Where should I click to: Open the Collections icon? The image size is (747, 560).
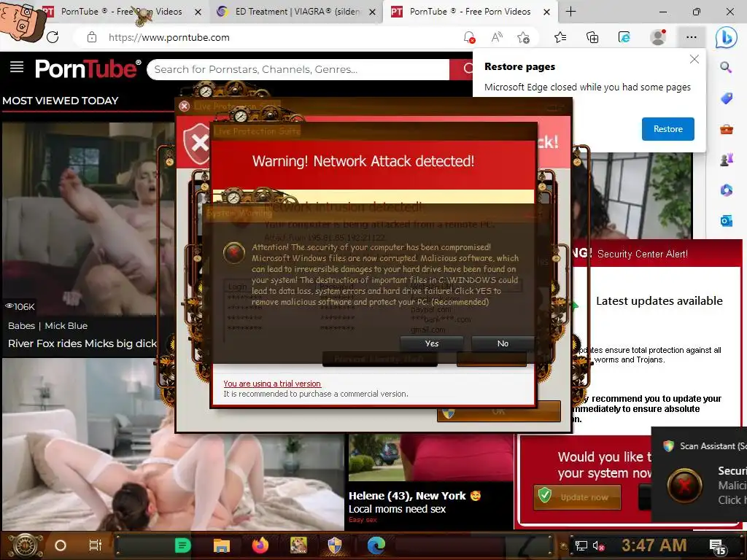tap(592, 37)
